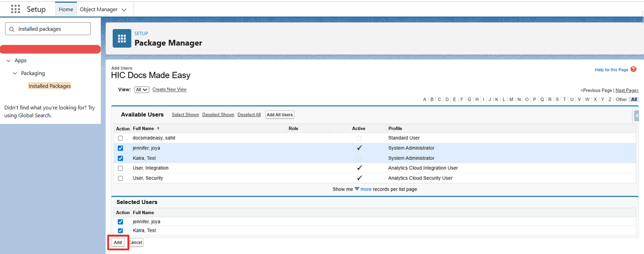The image size is (644, 254).
Task: Click the help question mark icon
Action: (x=634, y=69)
